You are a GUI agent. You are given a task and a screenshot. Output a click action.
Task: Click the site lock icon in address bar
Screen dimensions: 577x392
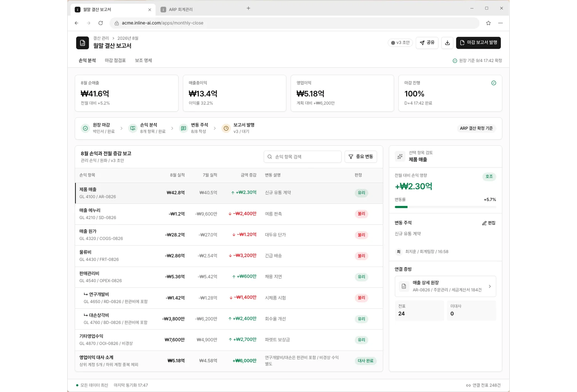pyautogui.click(x=117, y=23)
